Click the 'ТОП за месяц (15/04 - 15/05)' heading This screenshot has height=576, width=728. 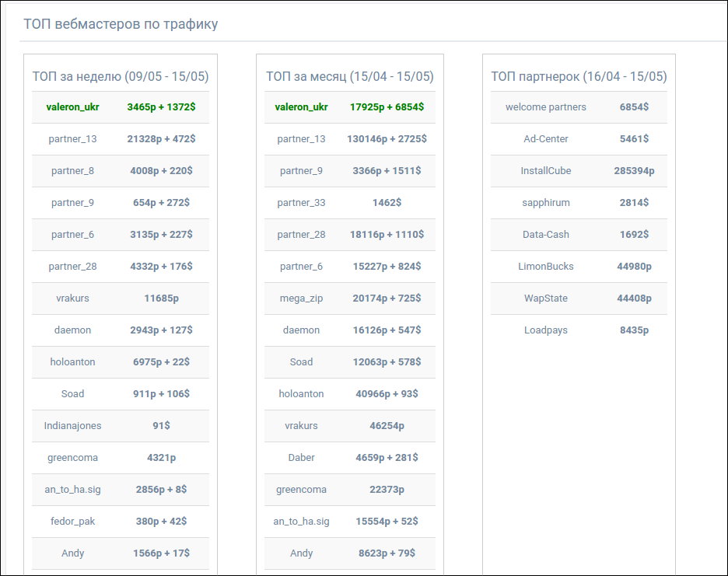[349, 76]
